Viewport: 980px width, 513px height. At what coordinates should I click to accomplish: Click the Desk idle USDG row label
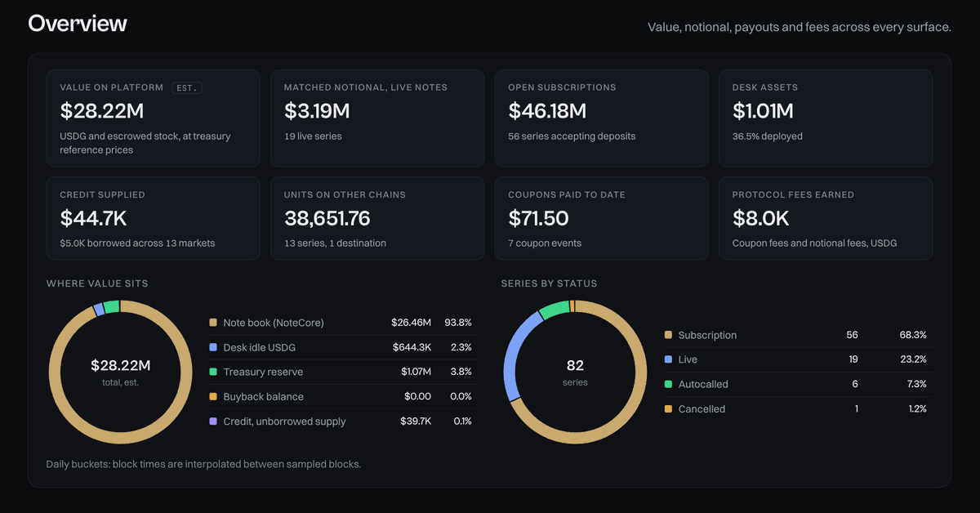[x=260, y=347]
